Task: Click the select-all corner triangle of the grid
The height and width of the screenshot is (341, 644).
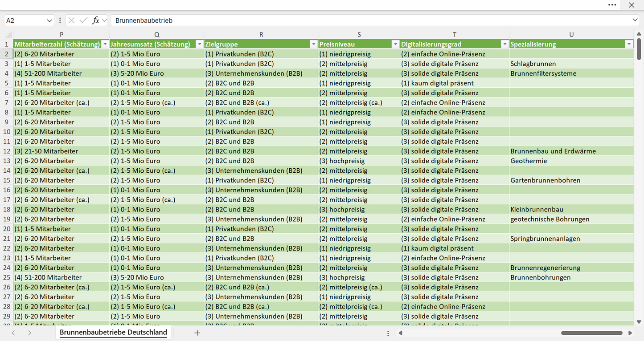Action: click(x=7, y=35)
